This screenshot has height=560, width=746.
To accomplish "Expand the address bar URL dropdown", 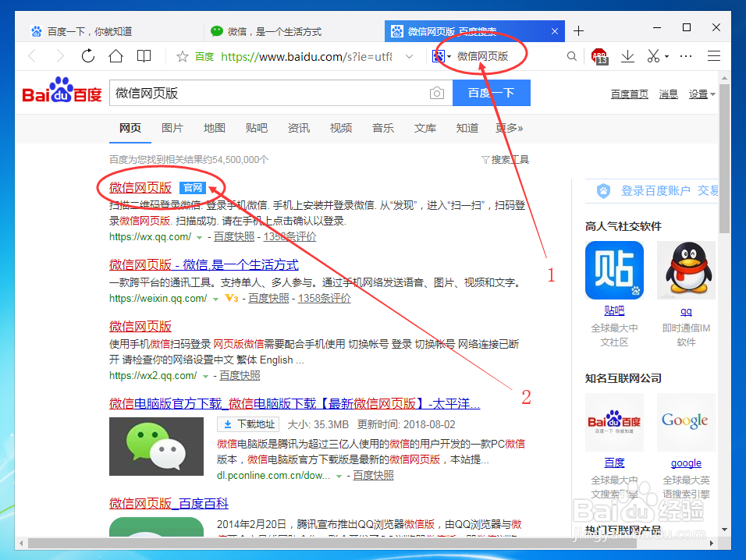I will pyautogui.click(x=409, y=57).
